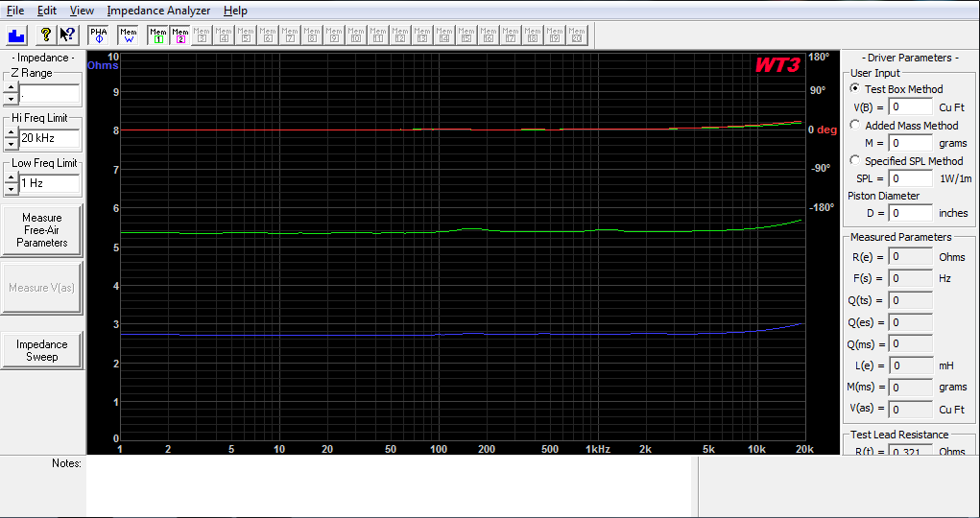The width and height of the screenshot is (980, 518).
Task: Toggle the PHA phase display icon
Action: [x=98, y=35]
